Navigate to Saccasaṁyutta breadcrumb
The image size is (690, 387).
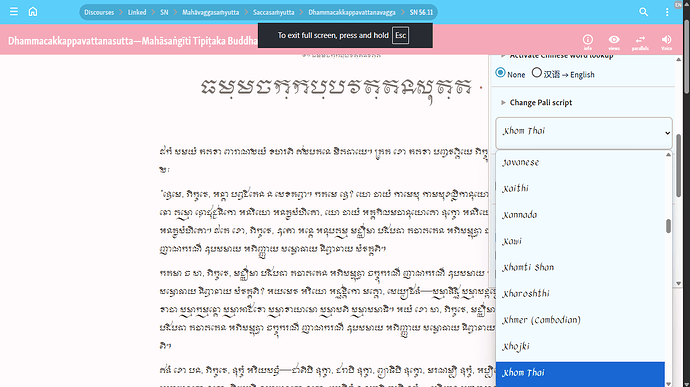[273, 12]
